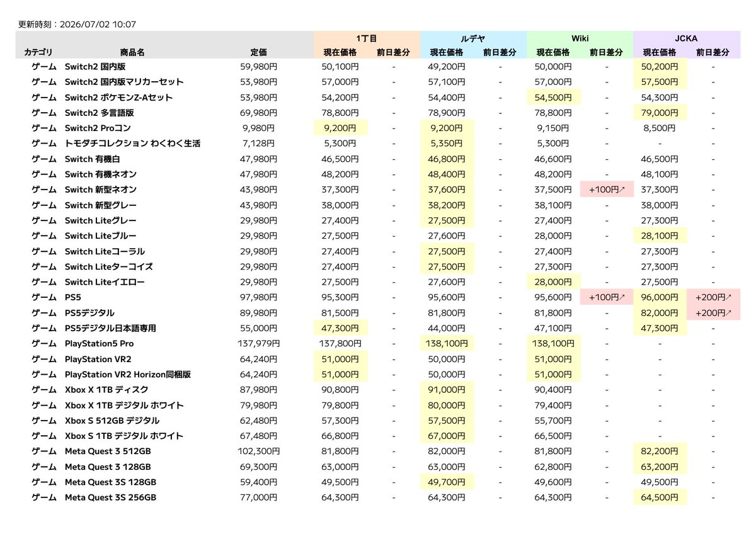756x534 pixels.
Task: Click product name Switch2 ポケモンZ-Aセット
Action: 118,97
